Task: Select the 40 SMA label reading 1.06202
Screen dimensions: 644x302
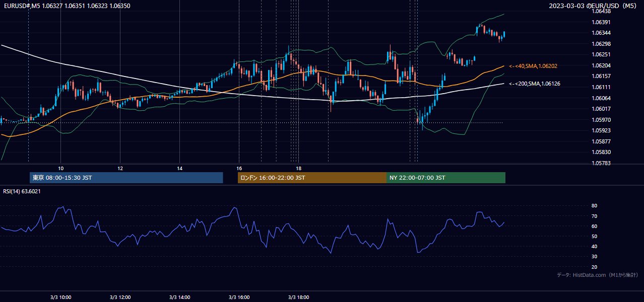Action: 533,66
